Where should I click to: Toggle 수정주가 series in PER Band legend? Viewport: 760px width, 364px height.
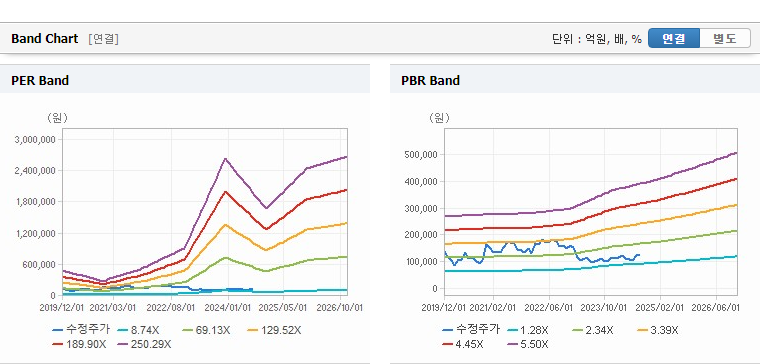pos(81,330)
